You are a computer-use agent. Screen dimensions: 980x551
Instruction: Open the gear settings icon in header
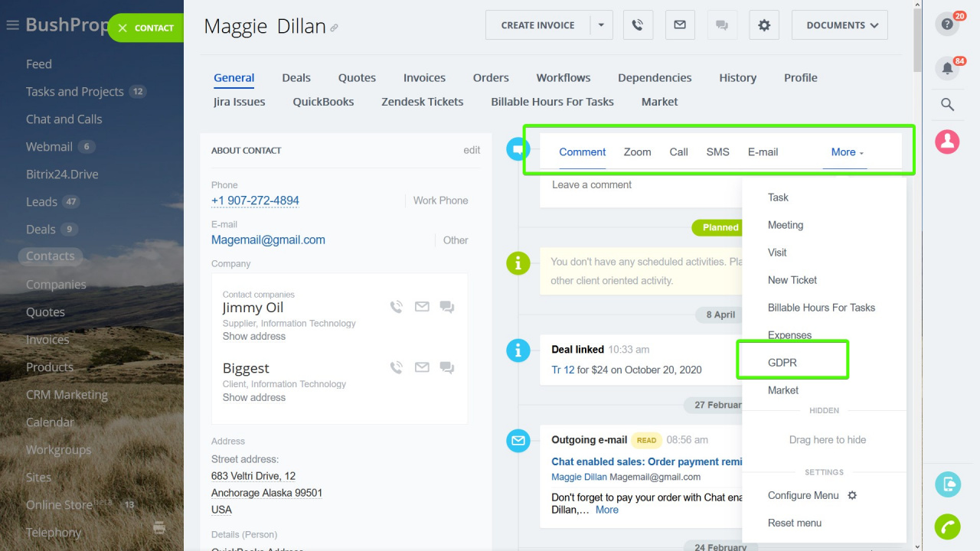coord(764,25)
